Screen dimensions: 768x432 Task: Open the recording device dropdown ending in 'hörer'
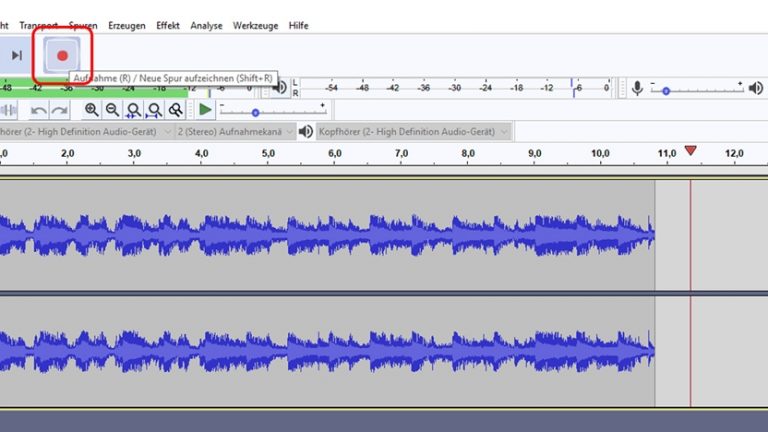pyautogui.click(x=86, y=132)
